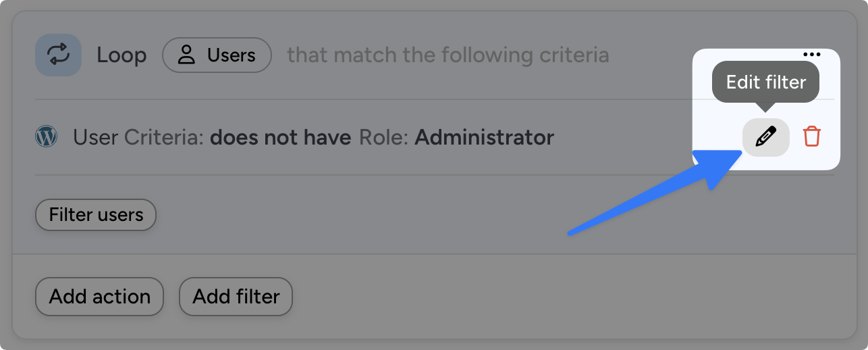
Task: Click the 'does not have' condition text
Action: pos(280,138)
